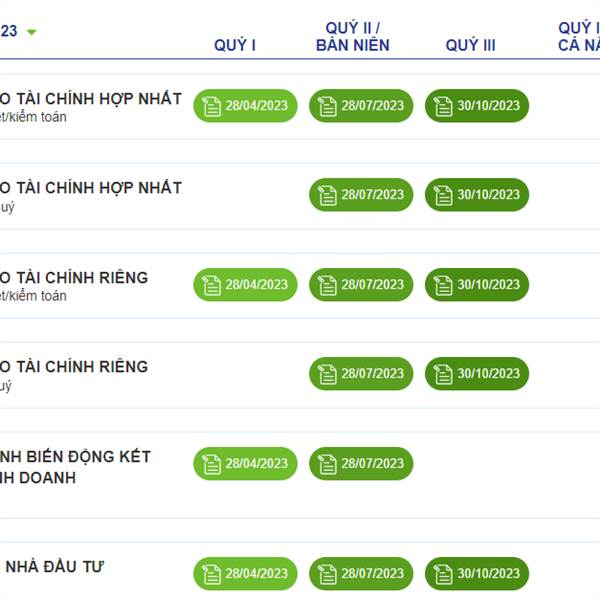Click document icon on separate report kiểm toán 28/04/2023
Viewport: 600px width, 600px height.
click(x=212, y=285)
